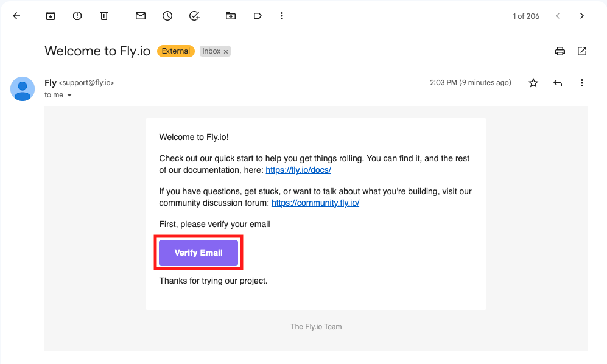Viewport: 607px width, 364px height.
Task: Remove the Inbox label from this email
Action: click(226, 52)
